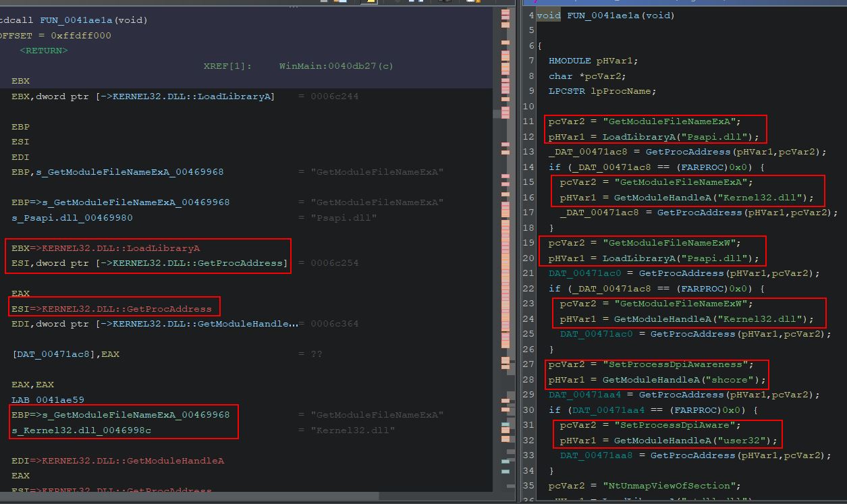Click "SetProcessDpiAwareness" string on line 27
Screen dimensions: 847x504
(676, 364)
